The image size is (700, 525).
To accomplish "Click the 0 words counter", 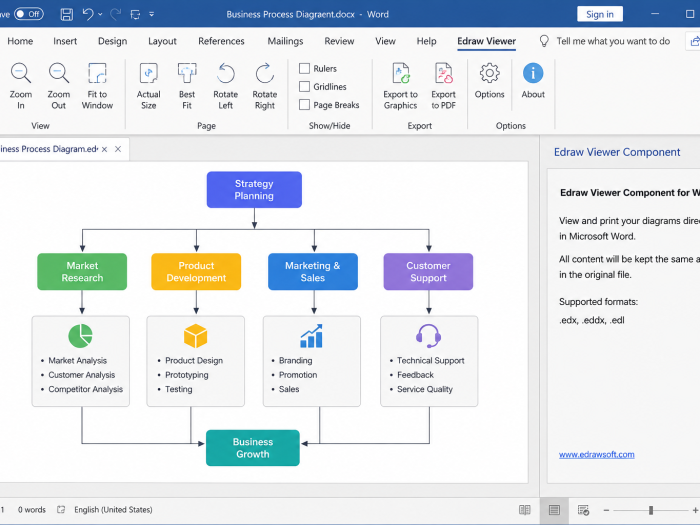I will click(x=32, y=510).
